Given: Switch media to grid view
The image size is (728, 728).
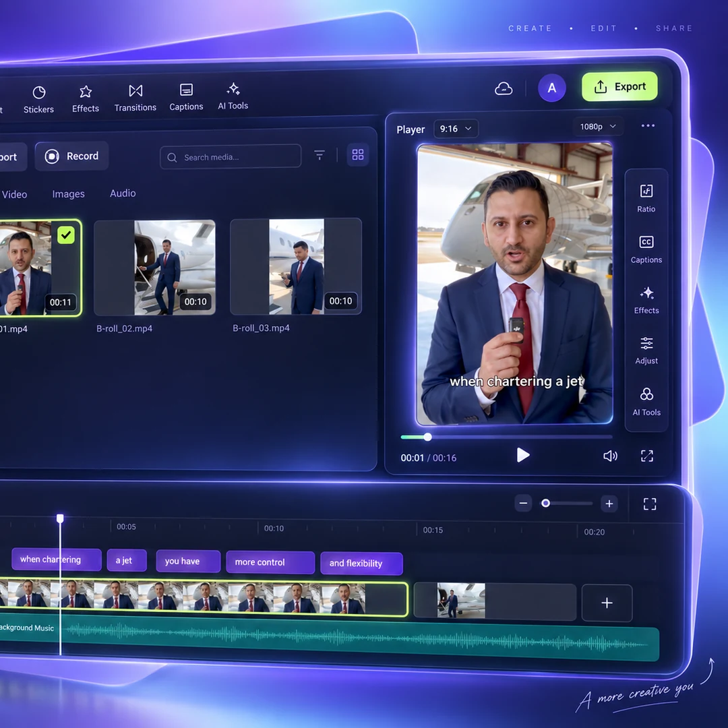Looking at the screenshot, I should click(358, 154).
